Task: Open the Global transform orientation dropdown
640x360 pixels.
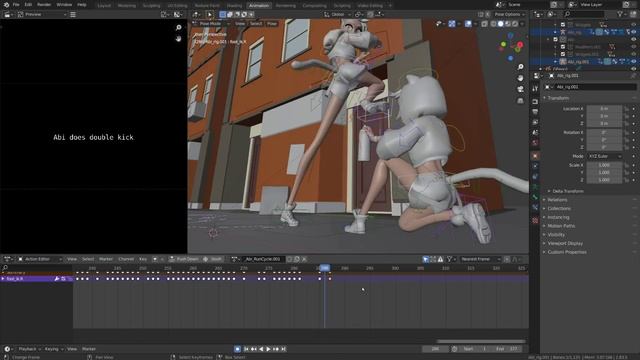Action: coord(337,14)
